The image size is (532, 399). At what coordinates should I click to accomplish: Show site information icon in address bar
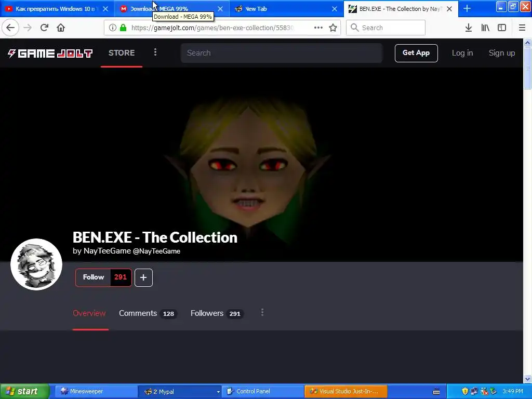pos(113,28)
